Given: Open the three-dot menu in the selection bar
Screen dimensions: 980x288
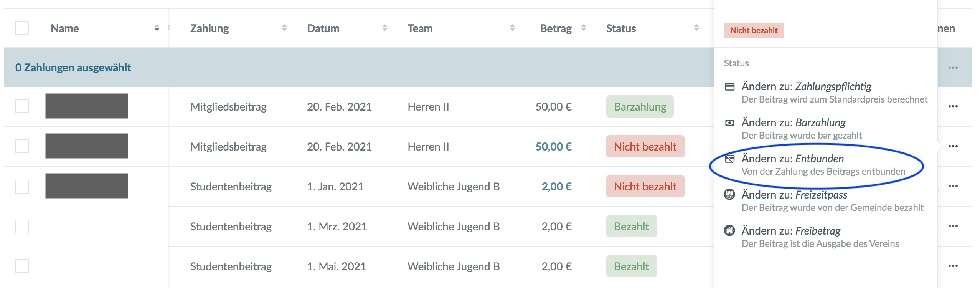Looking at the screenshot, I should click(953, 68).
